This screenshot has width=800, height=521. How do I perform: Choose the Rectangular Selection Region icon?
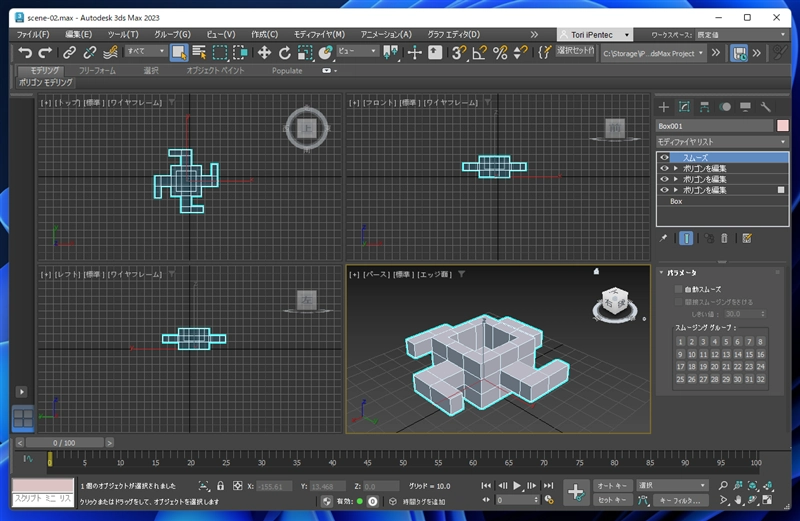click(x=220, y=52)
